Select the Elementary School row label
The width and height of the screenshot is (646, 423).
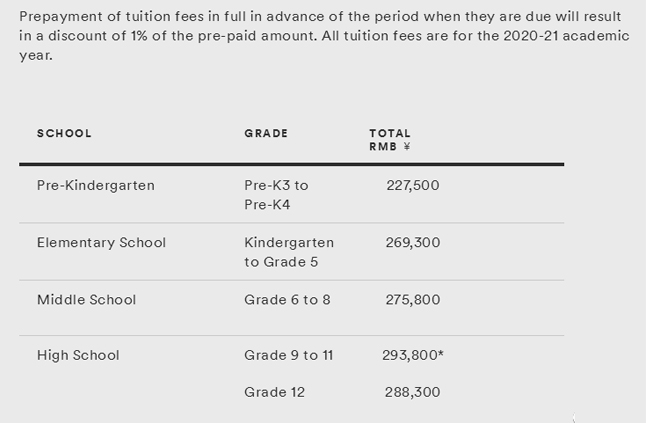101,242
